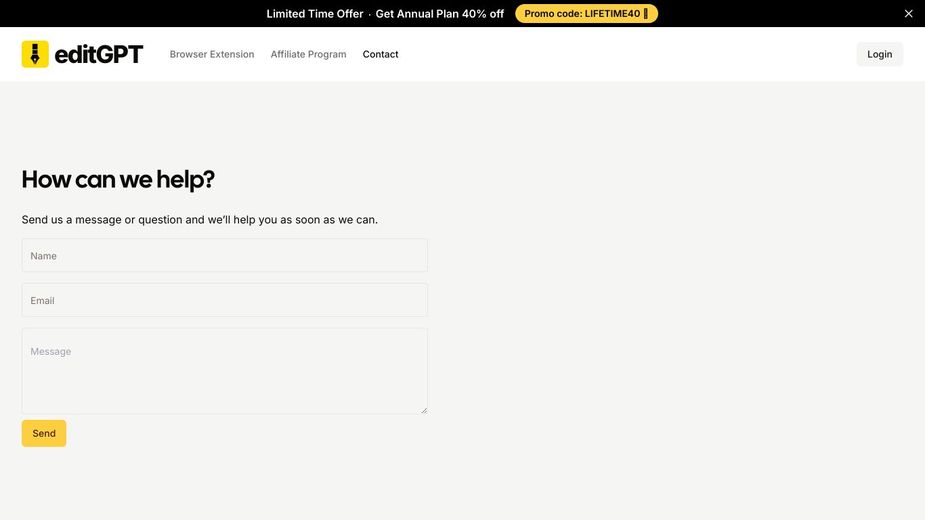The image size is (925, 520).
Task: Click the "Limited Time Offer" banner text
Action: coord(315,14)
